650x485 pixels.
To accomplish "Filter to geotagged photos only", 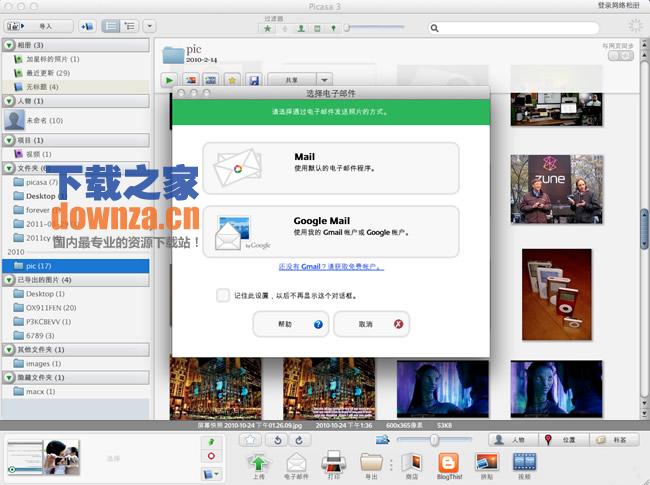I will pyautogui.click(x=333, y=29).
